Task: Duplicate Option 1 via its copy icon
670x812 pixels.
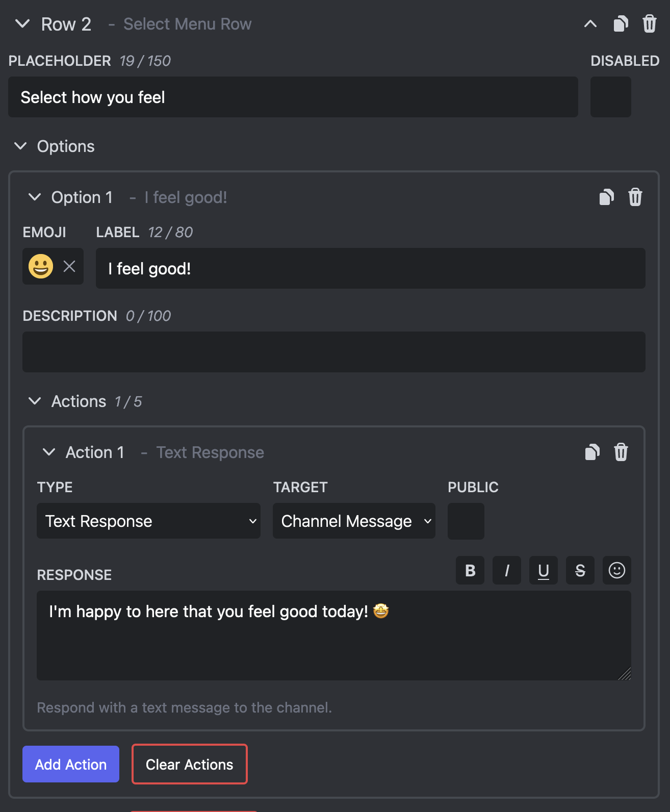Action: pyautogui.click(x=607, y=197)
